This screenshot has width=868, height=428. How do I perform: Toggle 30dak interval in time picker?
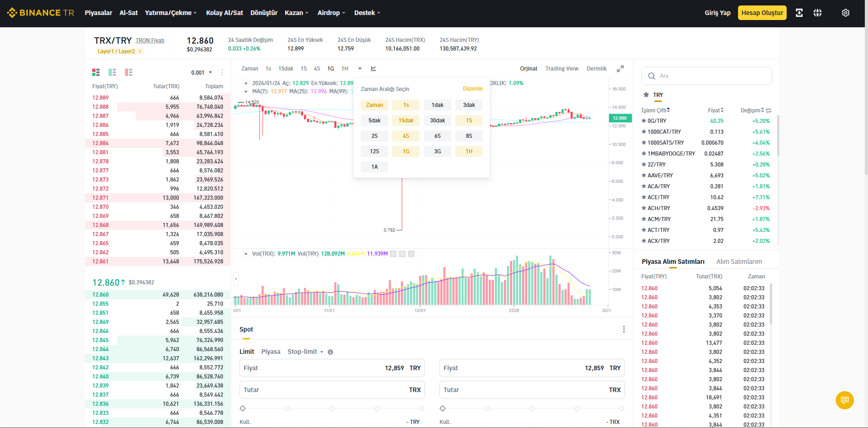437,121
